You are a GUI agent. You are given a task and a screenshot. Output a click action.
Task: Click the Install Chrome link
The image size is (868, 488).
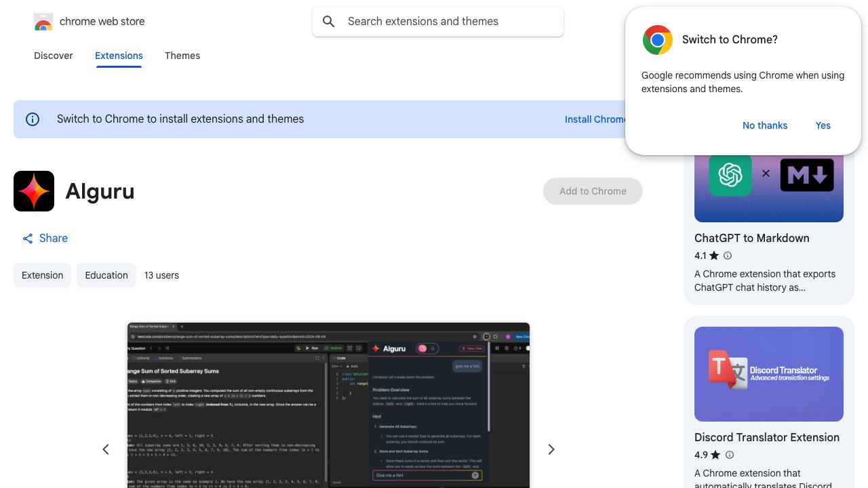pos(595,119)
